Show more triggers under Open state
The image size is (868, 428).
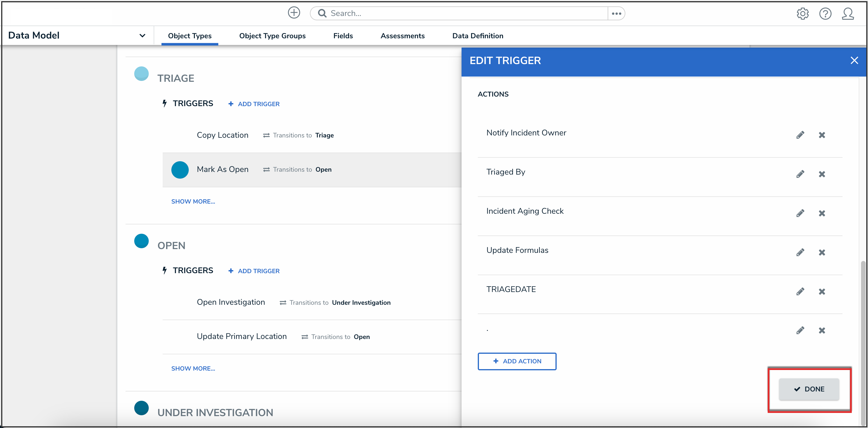click(193, 368)
